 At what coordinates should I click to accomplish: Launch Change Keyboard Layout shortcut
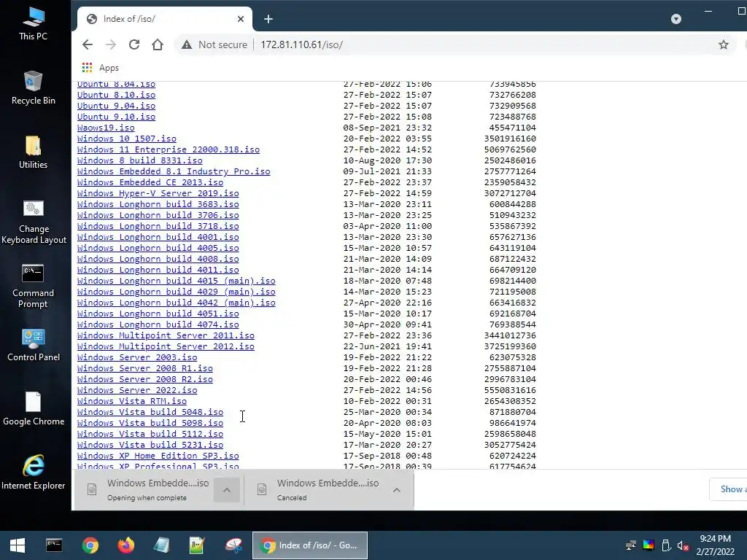pos(34,222)
